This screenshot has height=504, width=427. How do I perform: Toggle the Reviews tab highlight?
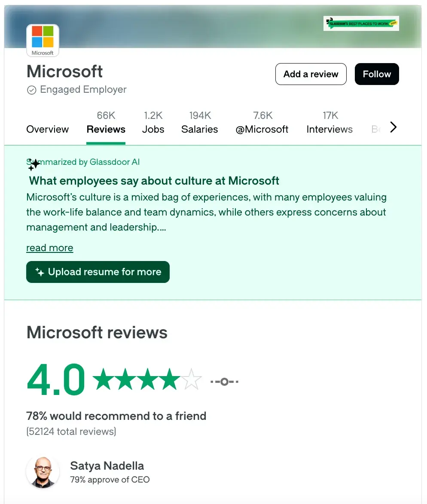point(106,129)
